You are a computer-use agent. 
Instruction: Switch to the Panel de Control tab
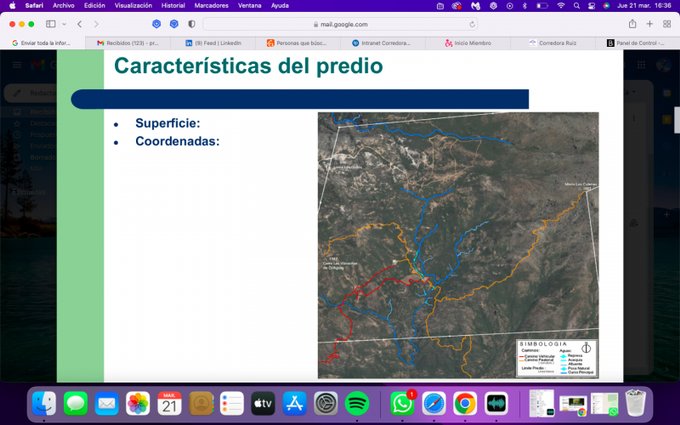tap(638, 43)
